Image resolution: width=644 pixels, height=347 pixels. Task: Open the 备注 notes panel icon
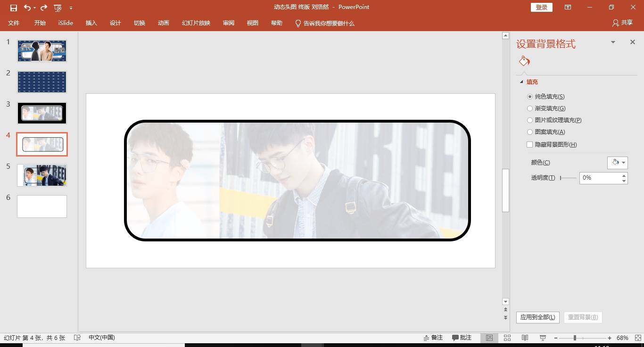[433, 338]
